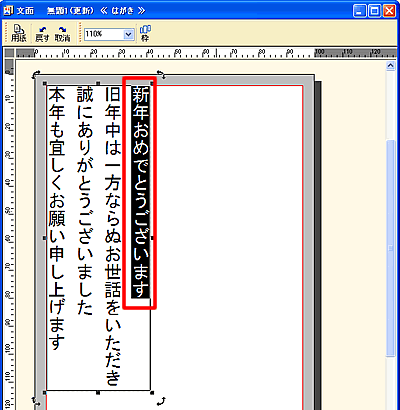Click the line 旧年中は一方ならぬお世話をいただき
The height and width of the screenshot is (410, 400).
pyautogui.click(x=112, y=236)
